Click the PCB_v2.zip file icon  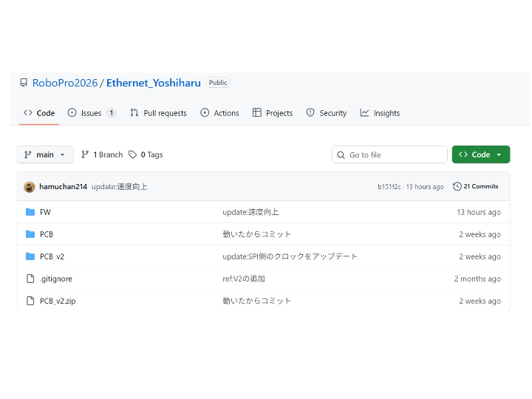point(30,301)
